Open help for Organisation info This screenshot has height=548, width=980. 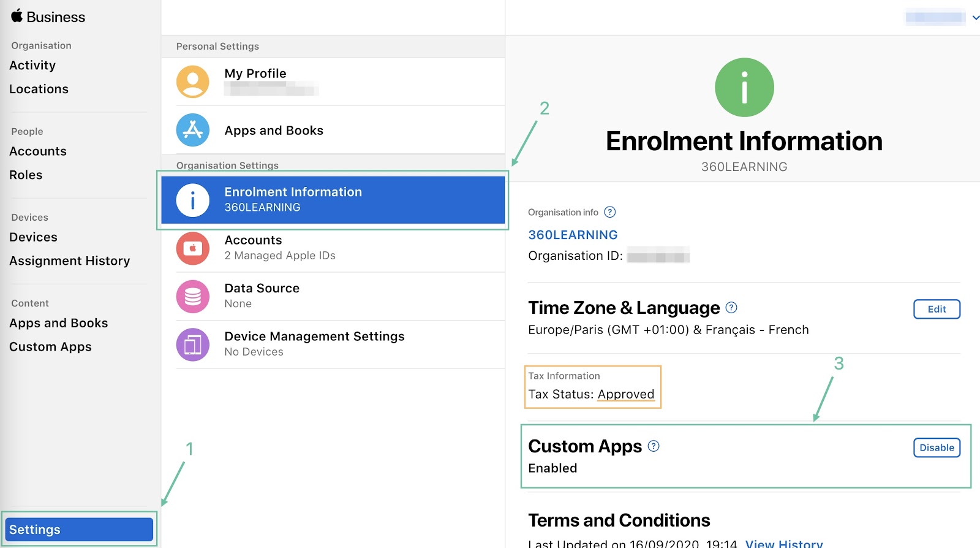click(x=610, y=212)
